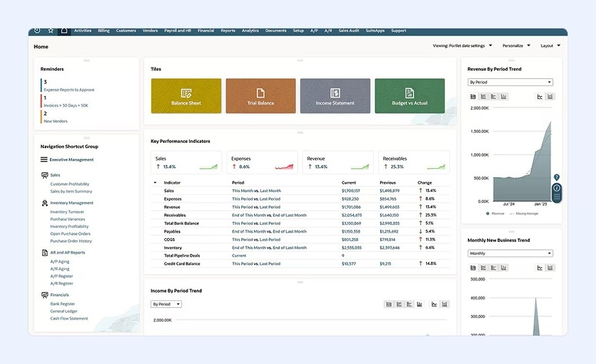
Task: Open the Activities menu
Action: [x=82, y=31]
